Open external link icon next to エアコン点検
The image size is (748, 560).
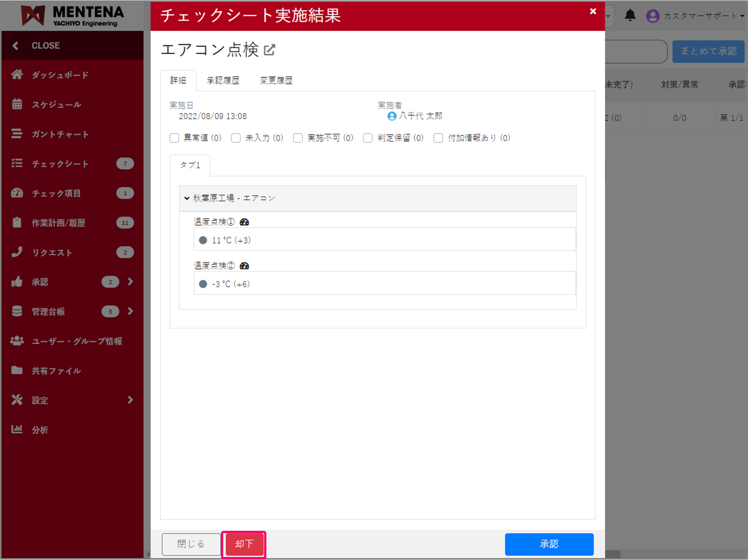tap(269, 50)
